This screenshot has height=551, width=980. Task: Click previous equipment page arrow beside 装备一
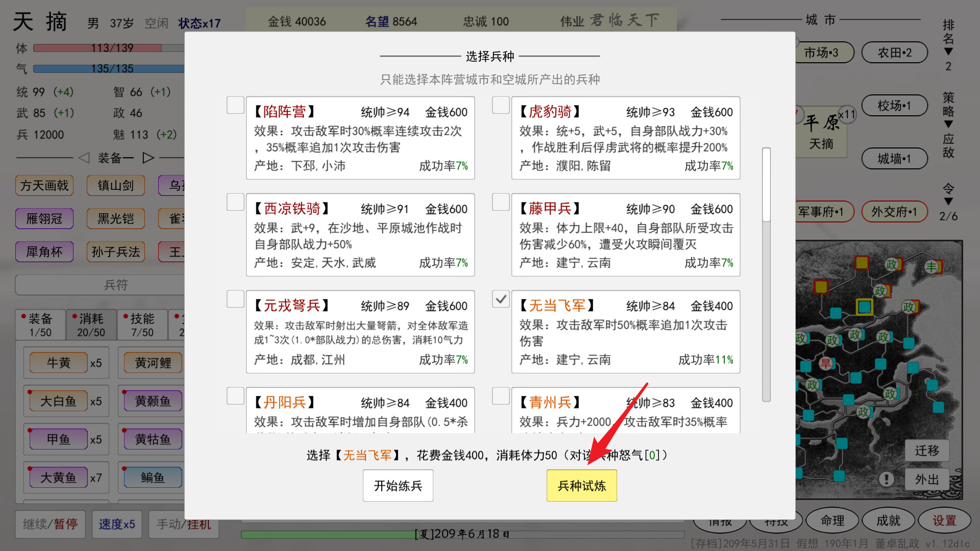coord(84,158)
